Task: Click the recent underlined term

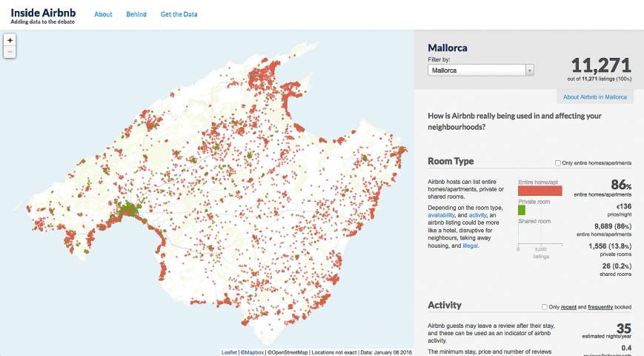Action: pyautogui.click(x=568, y=307)
